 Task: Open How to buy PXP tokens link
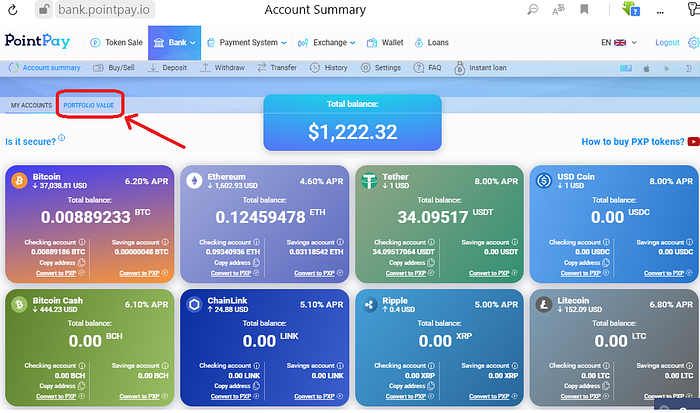633,142
